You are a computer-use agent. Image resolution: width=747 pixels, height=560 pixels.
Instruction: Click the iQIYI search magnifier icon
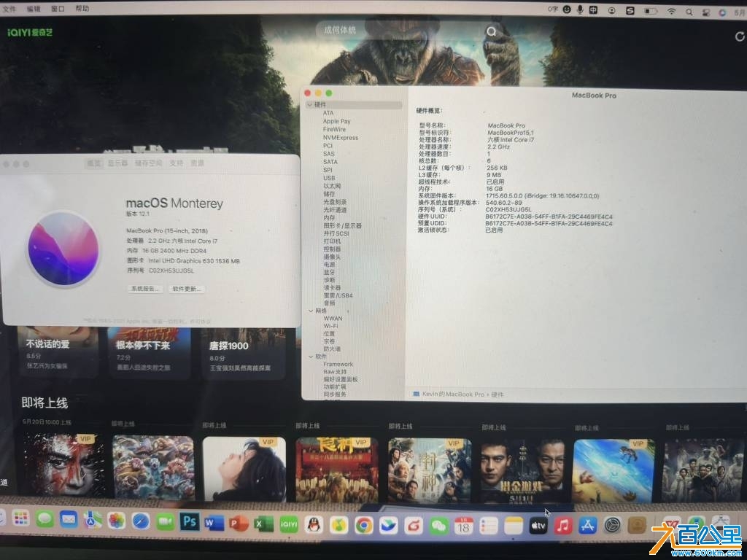coord(491,31)
